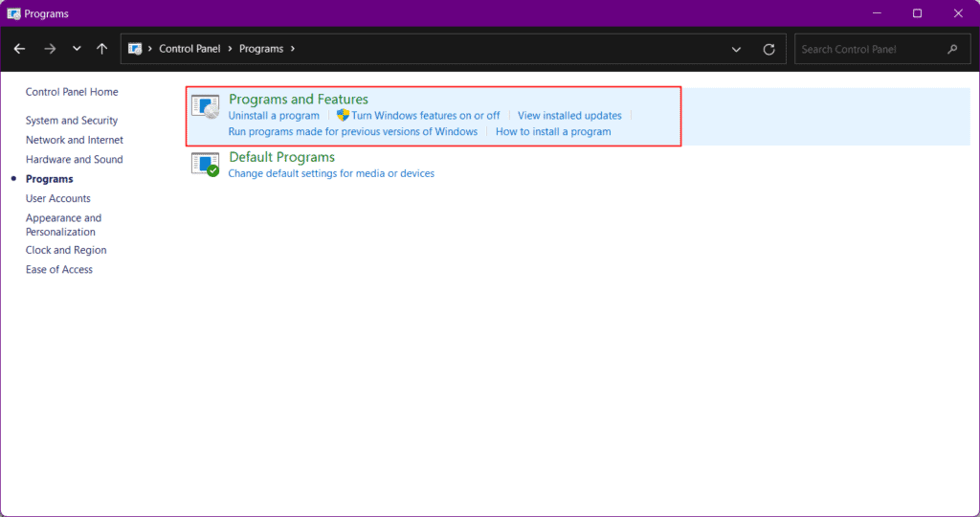Open Programs and Features icon
The width and height of the screenshot is (980, 517).
[205, 107]
